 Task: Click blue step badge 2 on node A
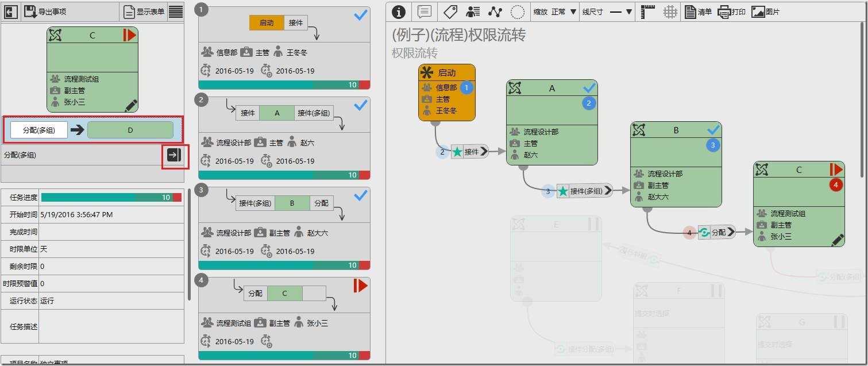pos(589,103)
